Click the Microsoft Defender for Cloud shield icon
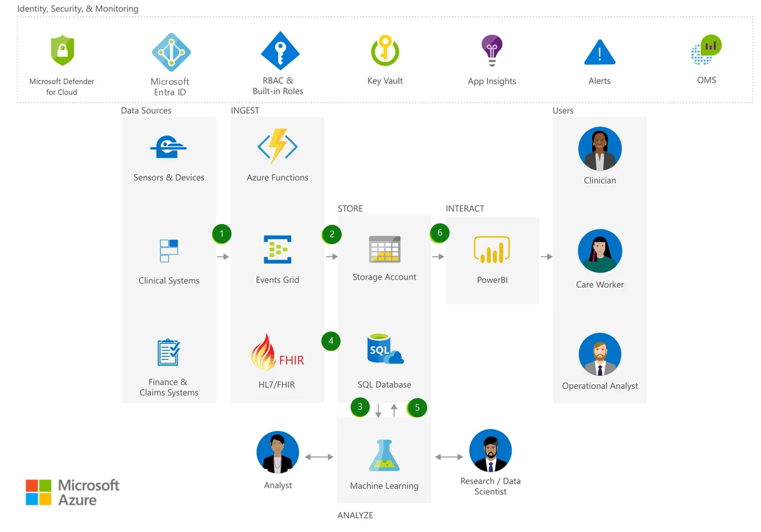Image resolution: width=761 pixels, height=532 pixels. [62, 51]
